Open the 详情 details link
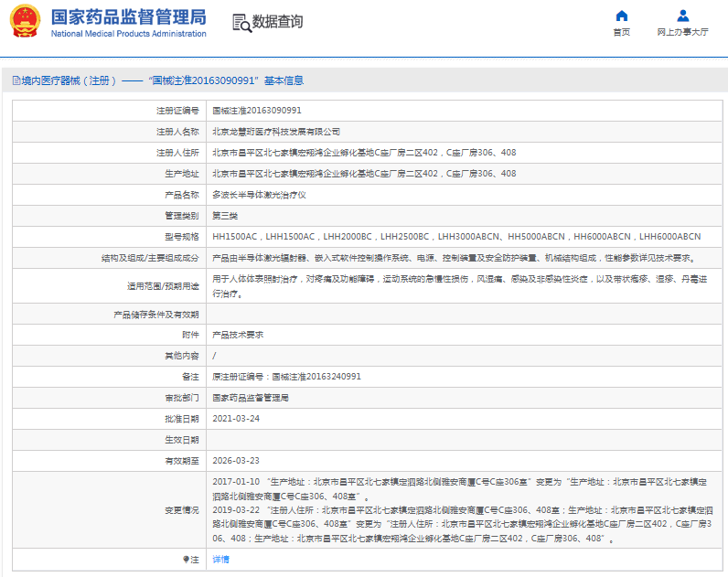Viewport: 728px width, 577px height. pos(220,560)
